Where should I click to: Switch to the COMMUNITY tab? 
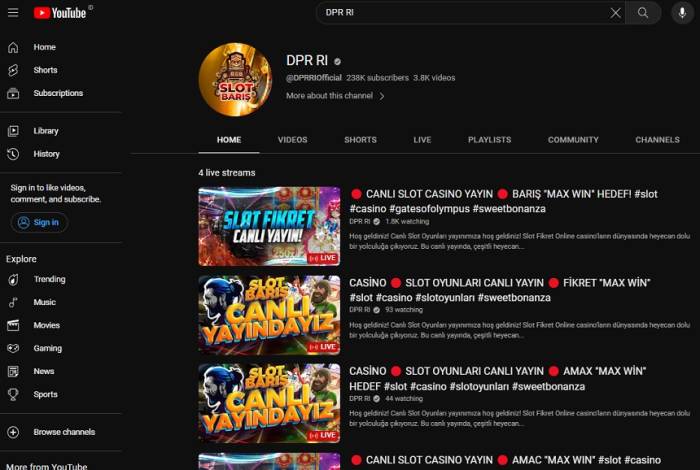573,140
